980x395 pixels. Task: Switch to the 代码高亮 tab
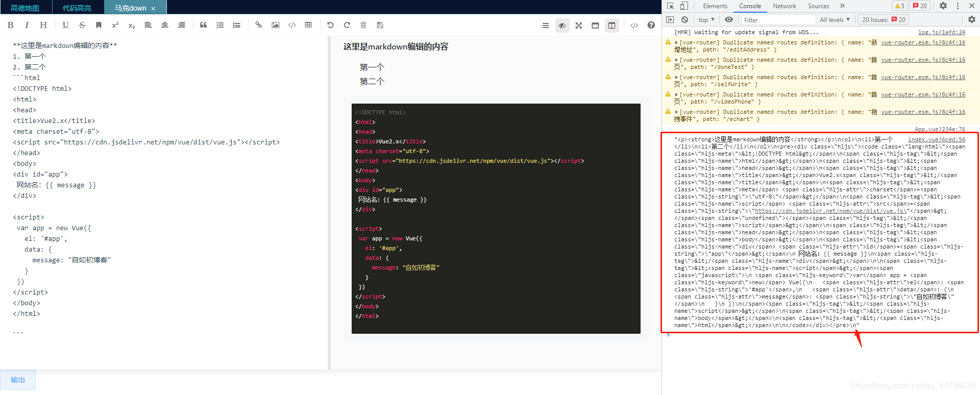click(77, 8)
